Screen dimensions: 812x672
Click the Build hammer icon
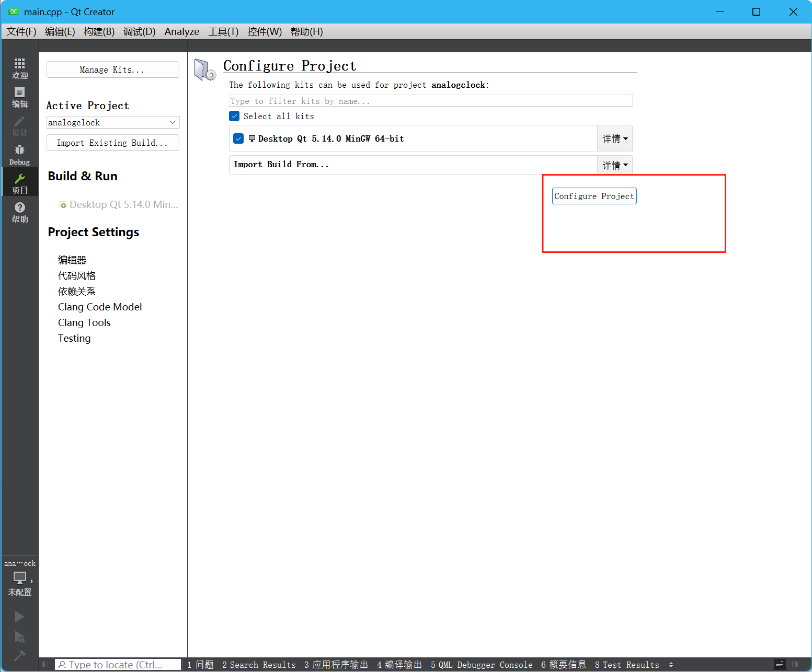[19, 655]
